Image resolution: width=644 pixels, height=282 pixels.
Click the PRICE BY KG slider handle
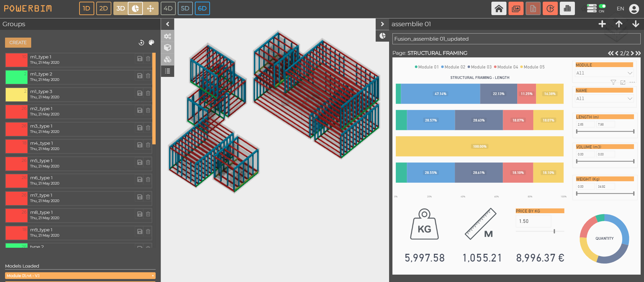[x=554, y=231]
